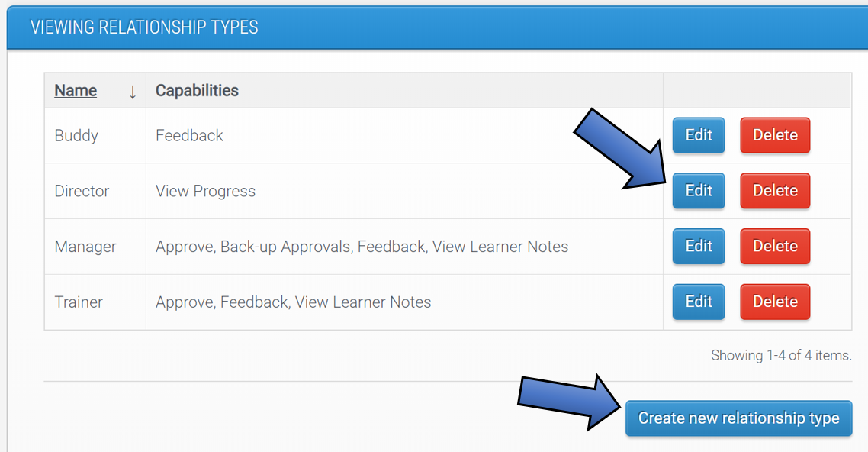Click the View Progress capability text

pos(205,191)
